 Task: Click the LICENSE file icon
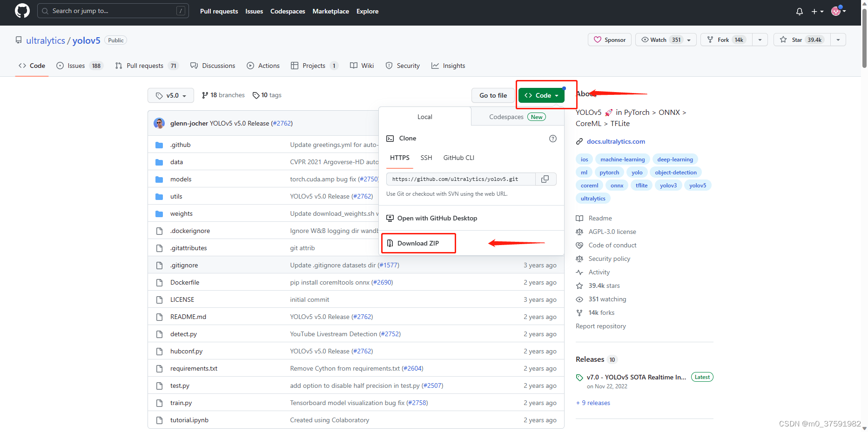(x=159, y=300)
